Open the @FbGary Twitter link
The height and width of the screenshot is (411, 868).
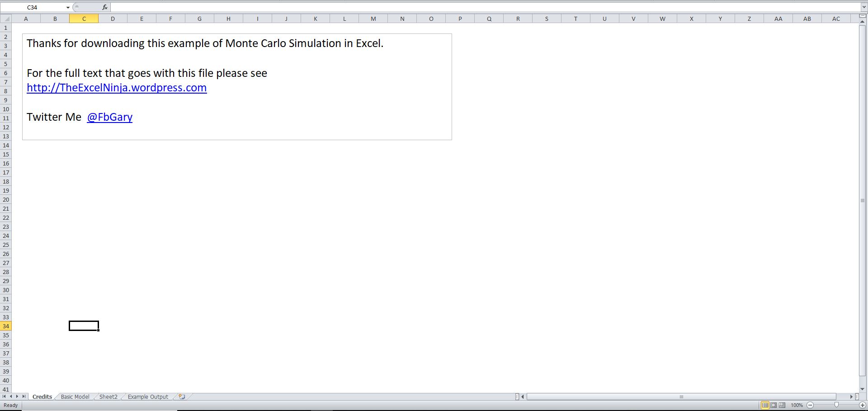110,117
